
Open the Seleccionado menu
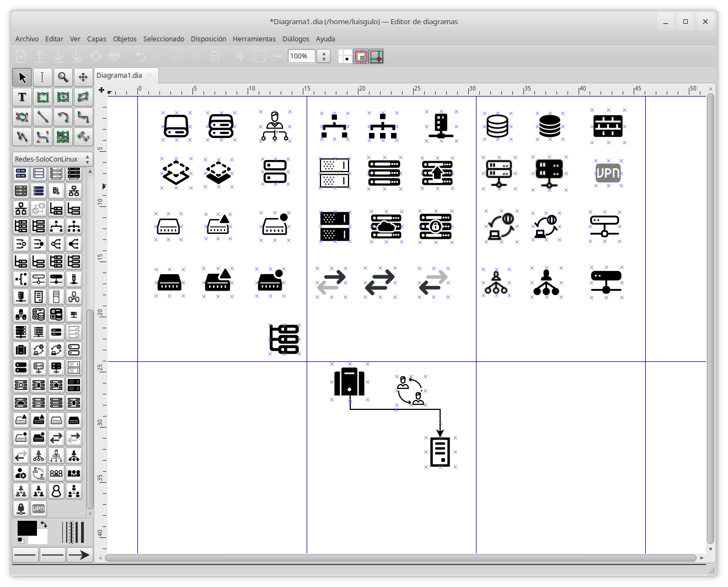coord(164,39)
